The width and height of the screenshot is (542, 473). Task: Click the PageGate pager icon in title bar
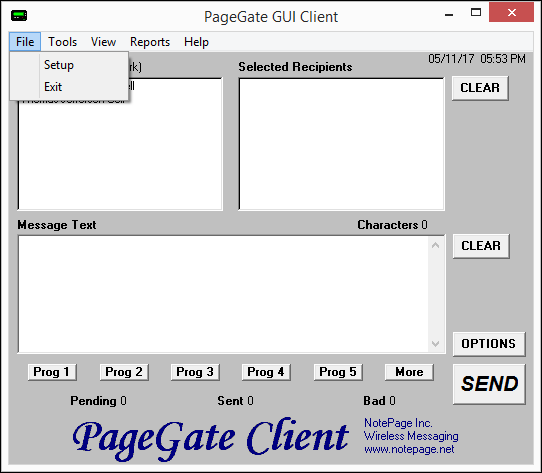pos(19,16)
